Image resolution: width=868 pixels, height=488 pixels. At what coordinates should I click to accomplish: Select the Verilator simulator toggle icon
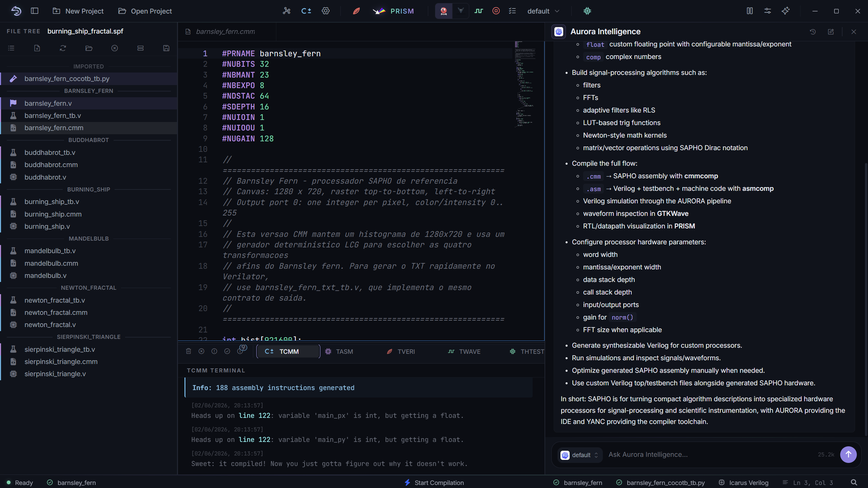coord(460,11)
